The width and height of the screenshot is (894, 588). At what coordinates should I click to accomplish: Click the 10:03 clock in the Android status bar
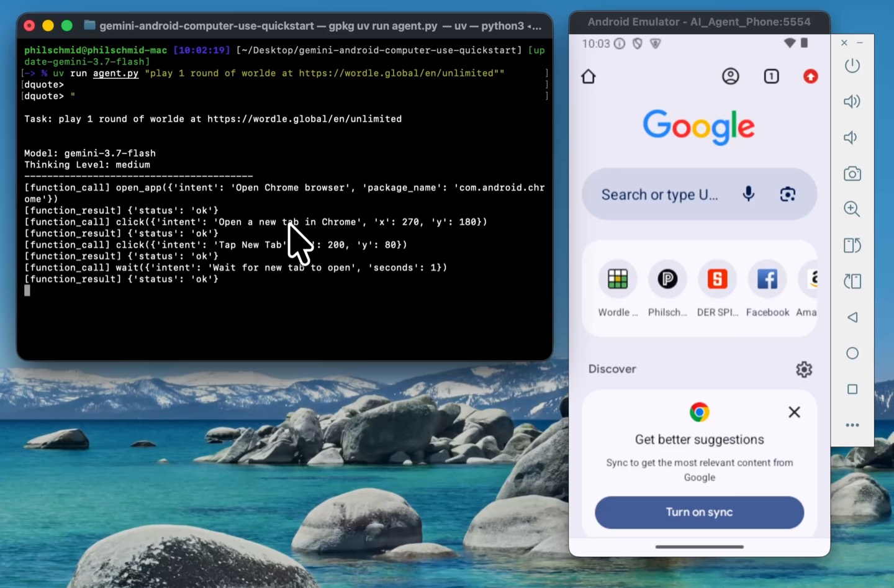596,43
